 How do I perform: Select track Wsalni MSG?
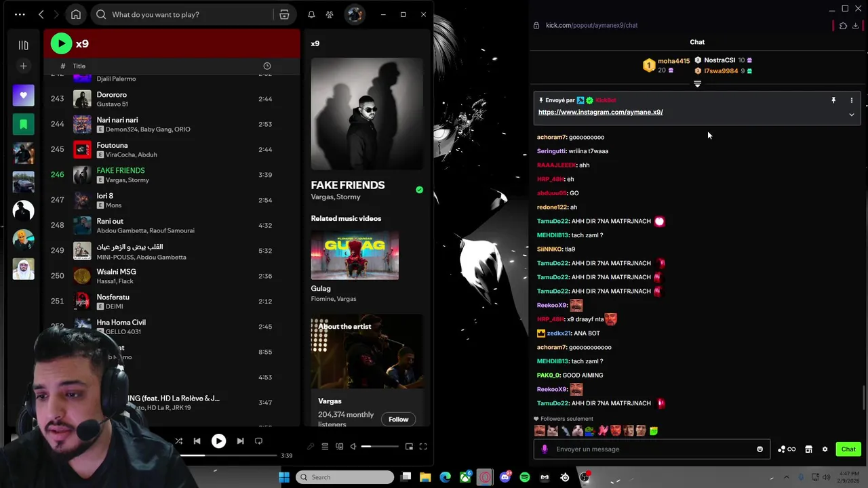172,276
